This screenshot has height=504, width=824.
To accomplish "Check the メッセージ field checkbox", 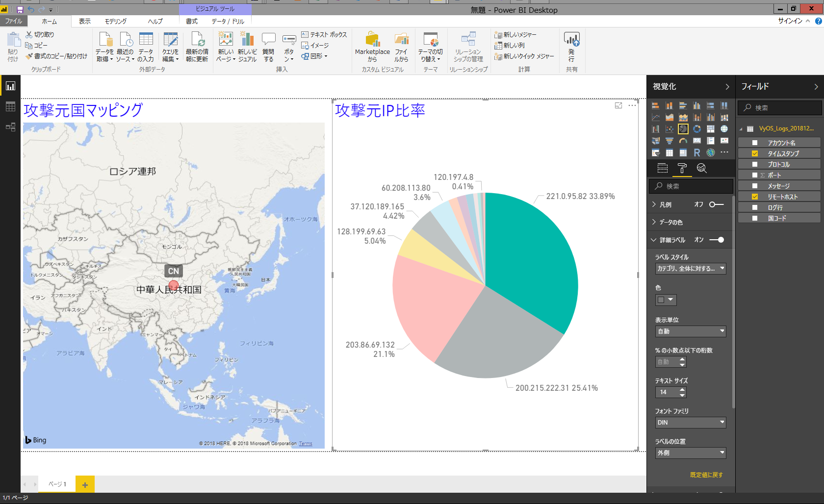I will 755,186.
